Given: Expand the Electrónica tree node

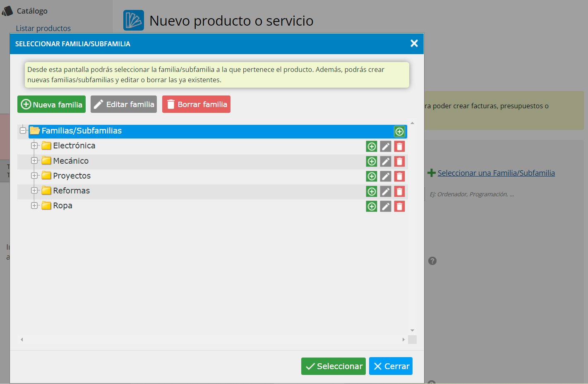Looking at the screenshot, I should tap(34, 145).
